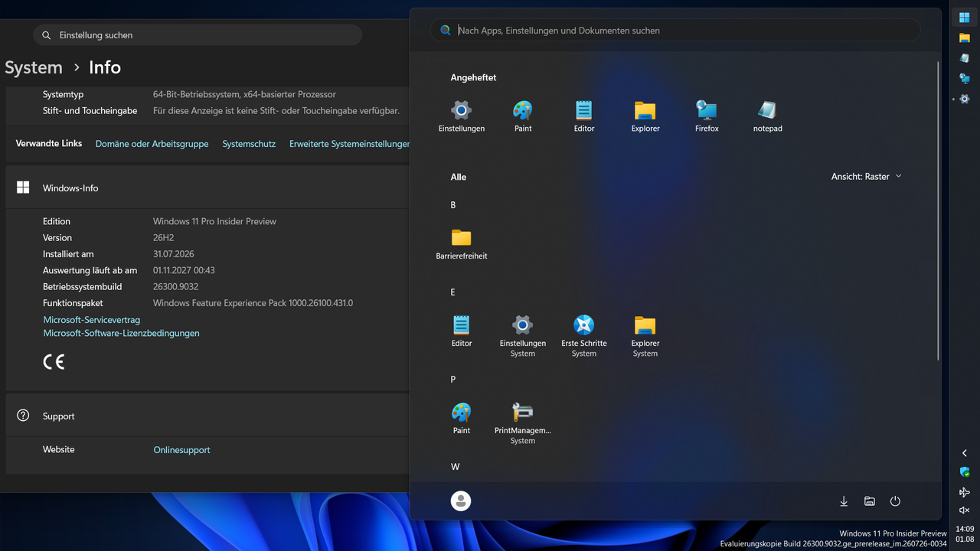Go back to System via the breadcrumb
This screenshot has width=980, height=551.
[x=34, y=67]
